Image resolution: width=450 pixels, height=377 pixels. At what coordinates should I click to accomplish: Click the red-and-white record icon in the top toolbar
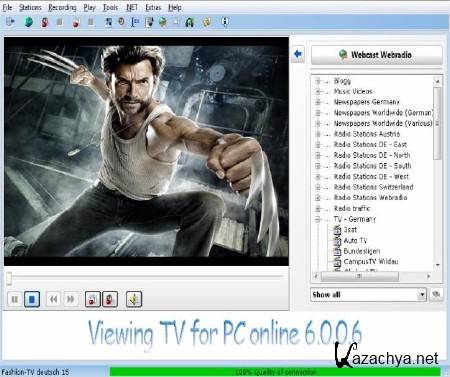click(x=76, y=23)
